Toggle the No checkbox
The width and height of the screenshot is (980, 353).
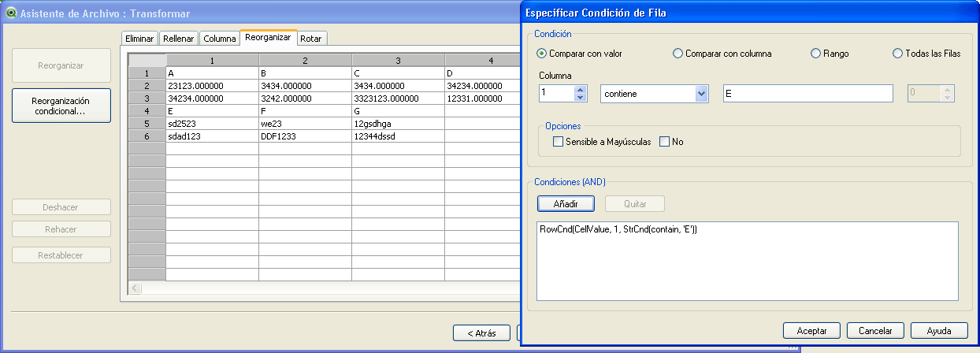(664, 142)
